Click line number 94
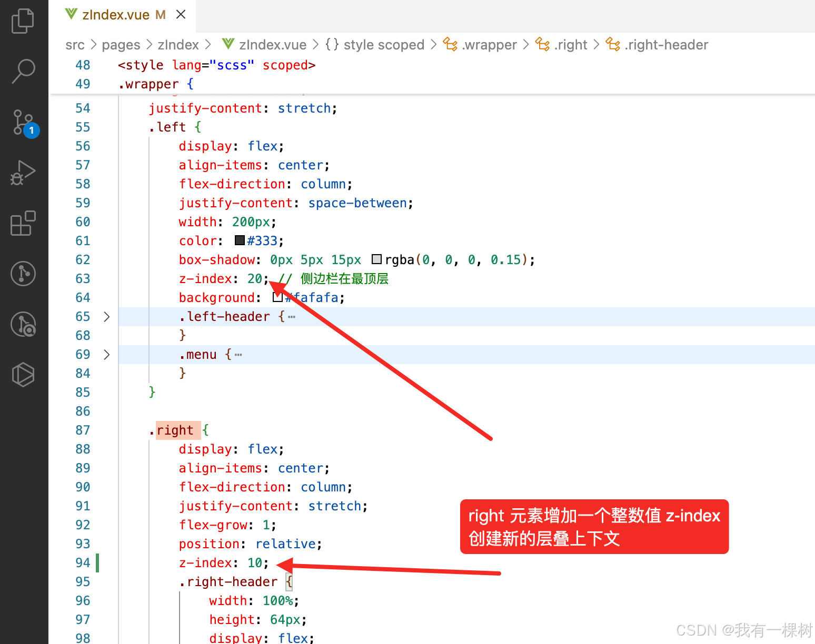Image resolution: width=815 pixels, height=644 pixels. tap(83, 563)
